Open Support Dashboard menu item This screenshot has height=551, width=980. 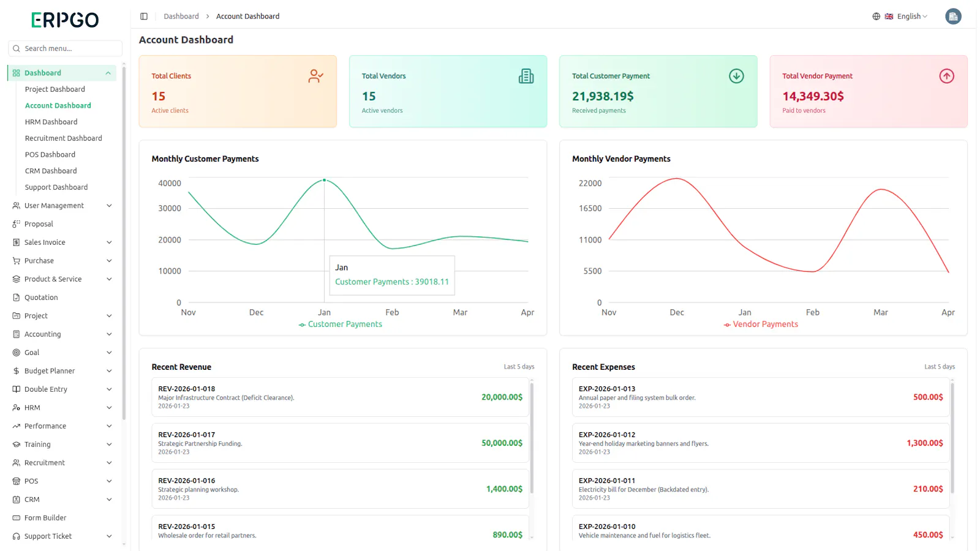tap(56, 187)
